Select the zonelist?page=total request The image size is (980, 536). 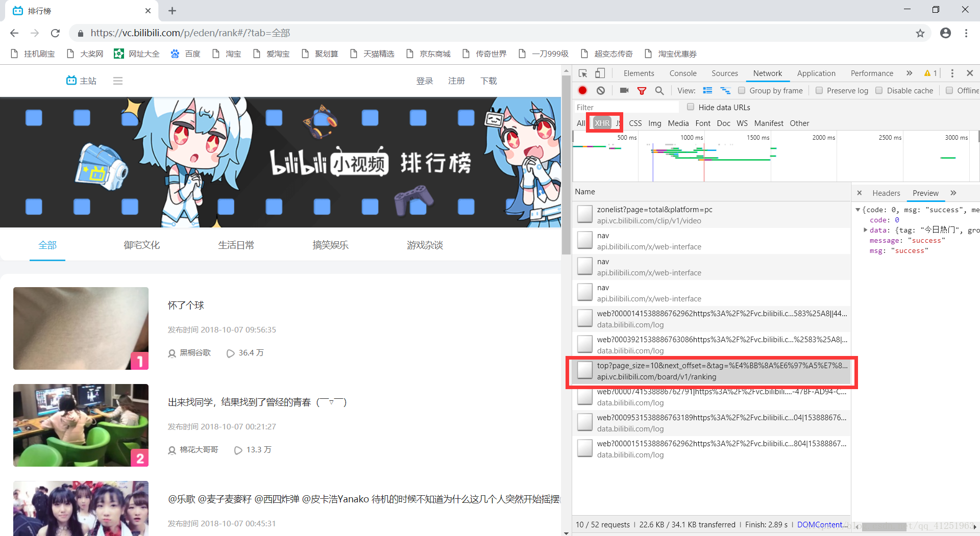pos(712,215)
